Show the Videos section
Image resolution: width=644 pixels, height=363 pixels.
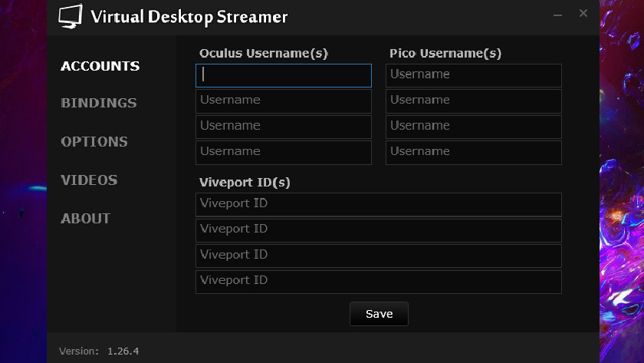pyautogui.click(x=89, y=180)
